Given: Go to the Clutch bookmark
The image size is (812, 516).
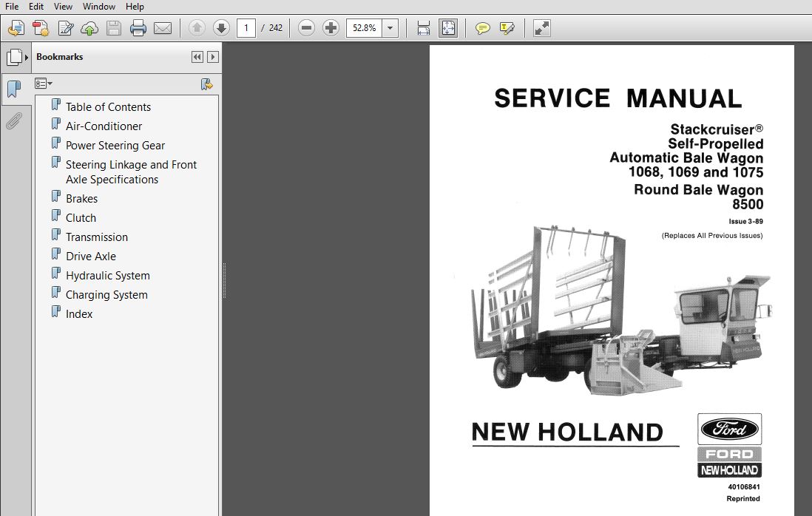Looking at the screenshot, I should coord(81,218).
